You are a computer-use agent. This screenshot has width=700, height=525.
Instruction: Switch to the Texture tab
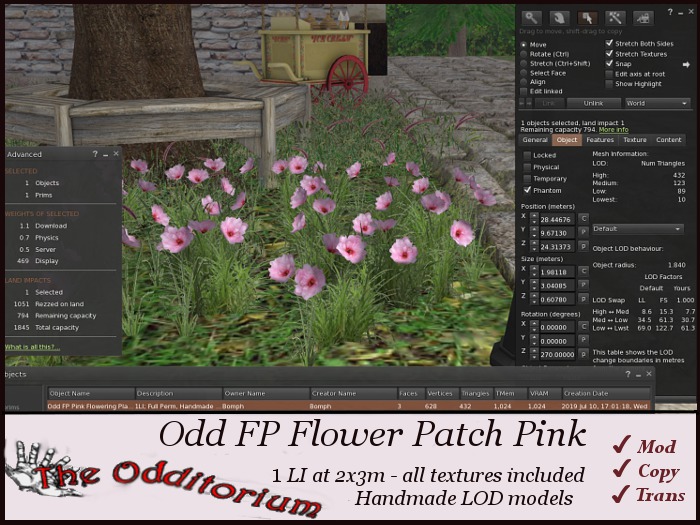(635, 140)
